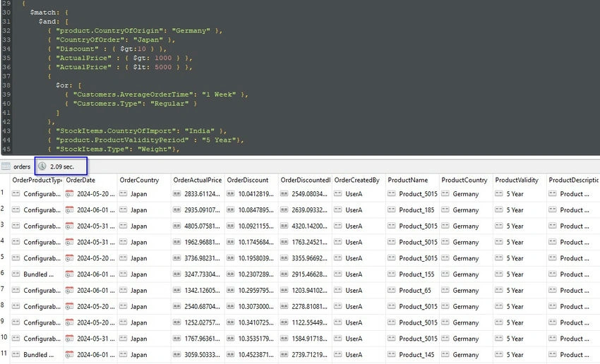Click the OrderCreatedBy column header
Viewport: 600px width, 364px height.
[x=356, y=180]
